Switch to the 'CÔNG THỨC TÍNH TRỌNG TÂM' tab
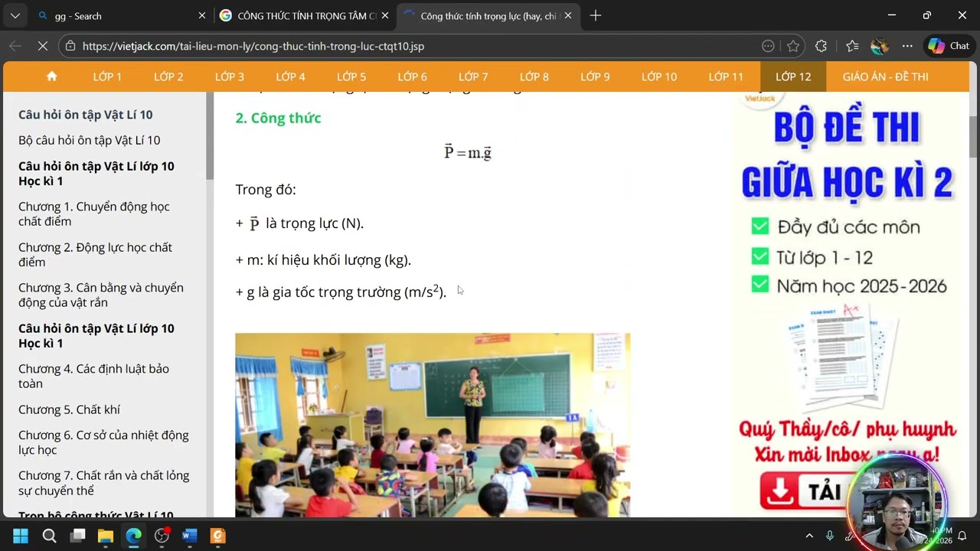 [x=303, y=15]
